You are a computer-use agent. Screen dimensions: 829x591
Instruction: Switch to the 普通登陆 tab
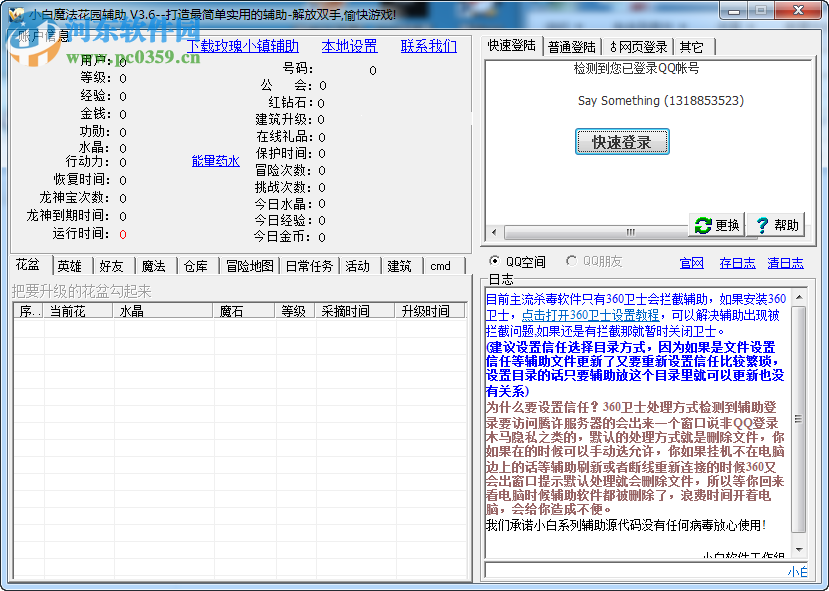click(571, 47)
